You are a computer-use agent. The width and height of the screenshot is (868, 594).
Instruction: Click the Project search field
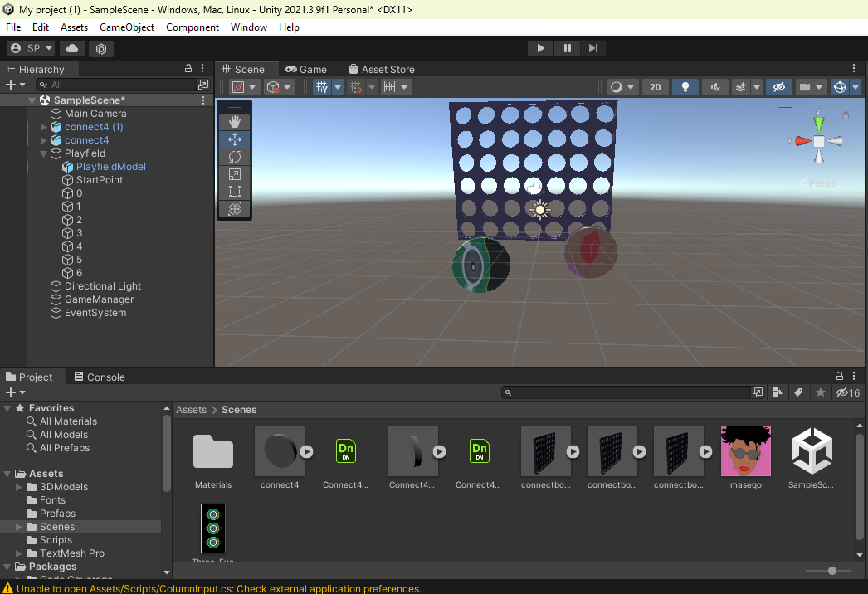(626, 392)
